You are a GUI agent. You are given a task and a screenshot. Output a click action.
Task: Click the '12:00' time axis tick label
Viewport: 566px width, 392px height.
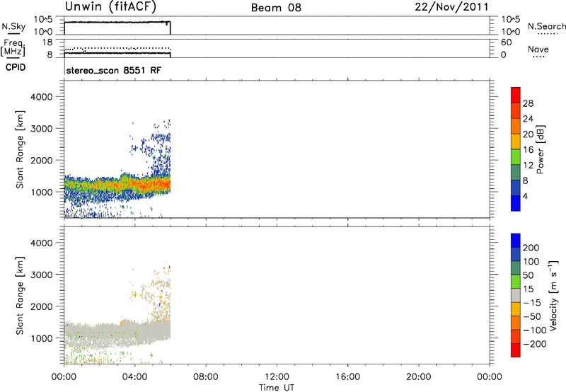pyautogui.click(x=277, y=376)
